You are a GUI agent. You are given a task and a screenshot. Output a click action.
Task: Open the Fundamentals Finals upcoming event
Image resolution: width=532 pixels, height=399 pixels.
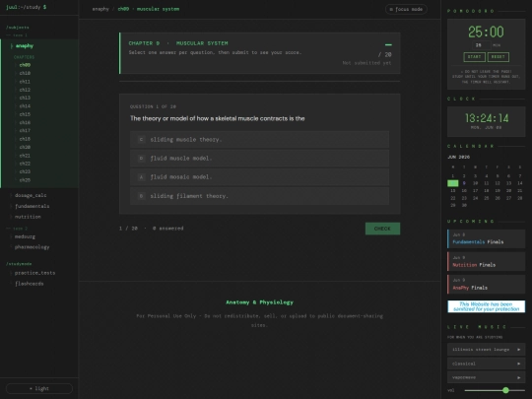pyautogui.click(x=487, y=238)
